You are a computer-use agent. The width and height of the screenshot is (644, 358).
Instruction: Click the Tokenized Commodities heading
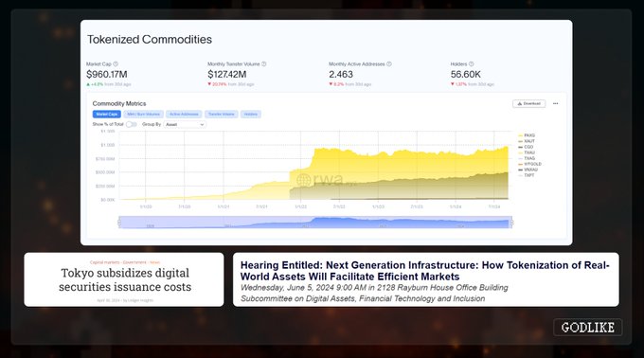click(150, 40)
